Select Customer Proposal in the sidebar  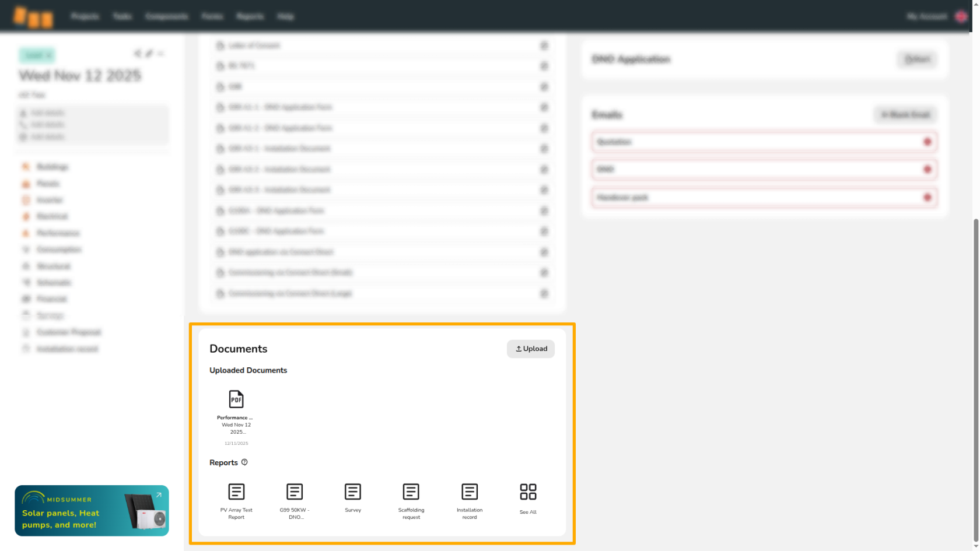click(x=68, y=332)
